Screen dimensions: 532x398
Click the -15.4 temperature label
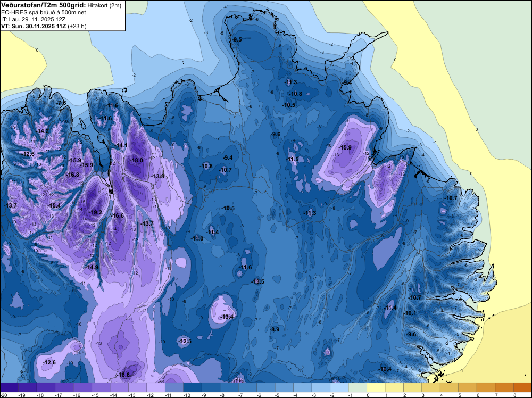pyautogui.click(x=54, y=205)
